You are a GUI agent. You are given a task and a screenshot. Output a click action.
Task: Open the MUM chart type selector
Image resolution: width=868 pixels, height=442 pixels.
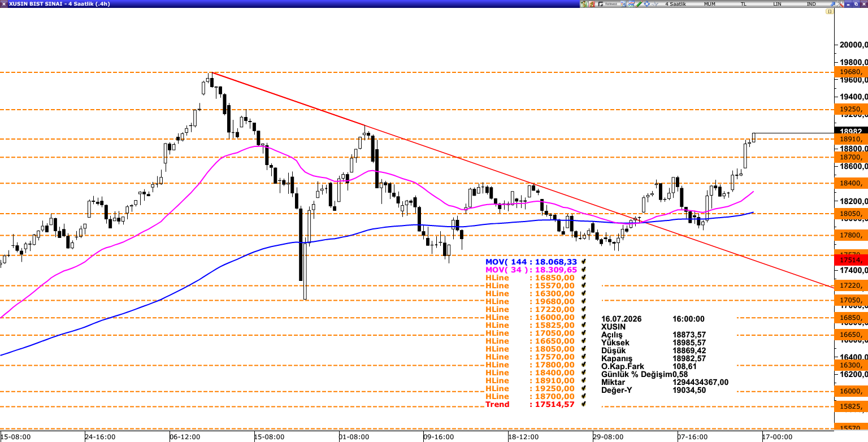coord(710,4)
